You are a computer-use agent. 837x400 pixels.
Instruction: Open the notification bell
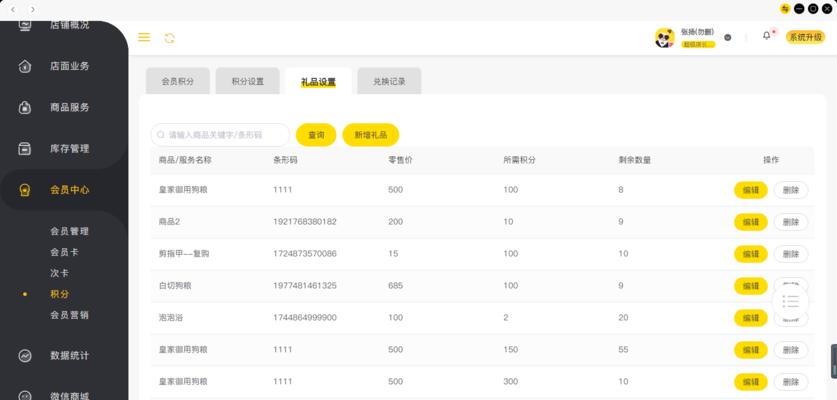click(767, 36)
